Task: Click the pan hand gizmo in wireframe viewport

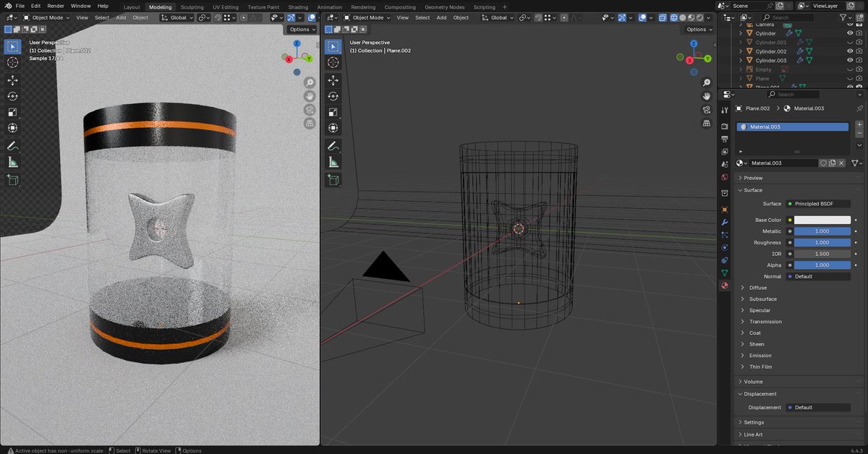Action: 707,96
